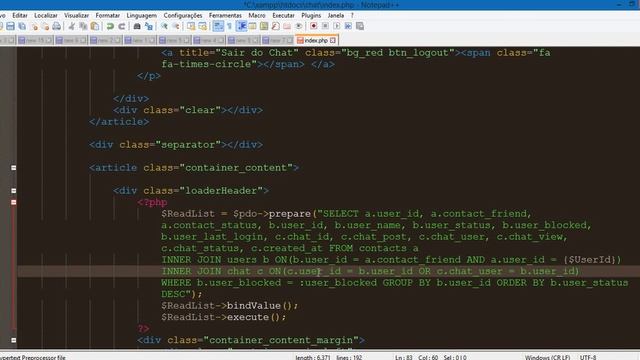
Task: Click the Close document toolbar icon
Action: point(34,26)
